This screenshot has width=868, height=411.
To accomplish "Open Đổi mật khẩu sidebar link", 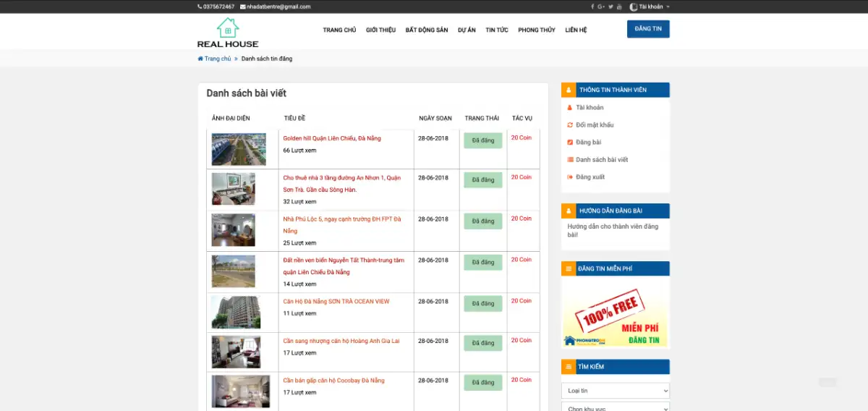I will click(x=595, y=124).
